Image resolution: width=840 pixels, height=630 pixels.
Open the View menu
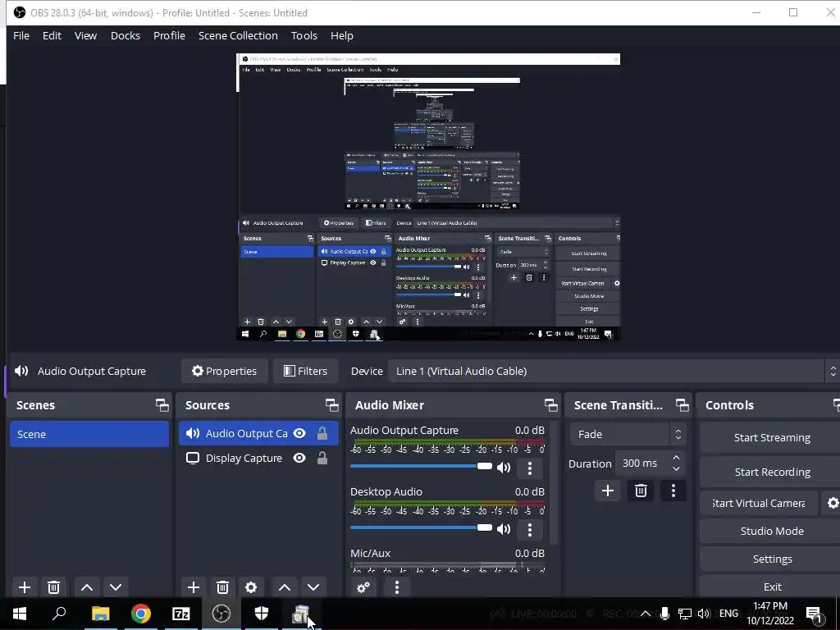(x=85, y=36)
